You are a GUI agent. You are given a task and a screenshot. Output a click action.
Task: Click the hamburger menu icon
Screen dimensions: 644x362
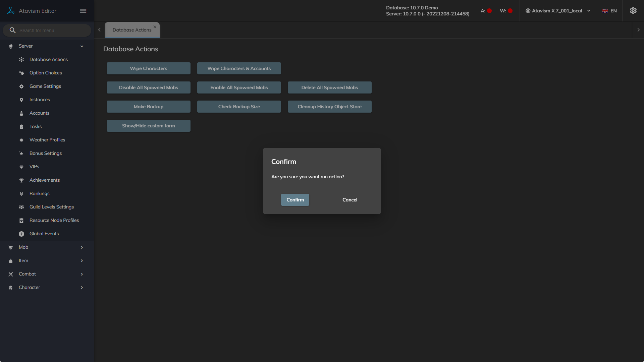tap(83, 11)
